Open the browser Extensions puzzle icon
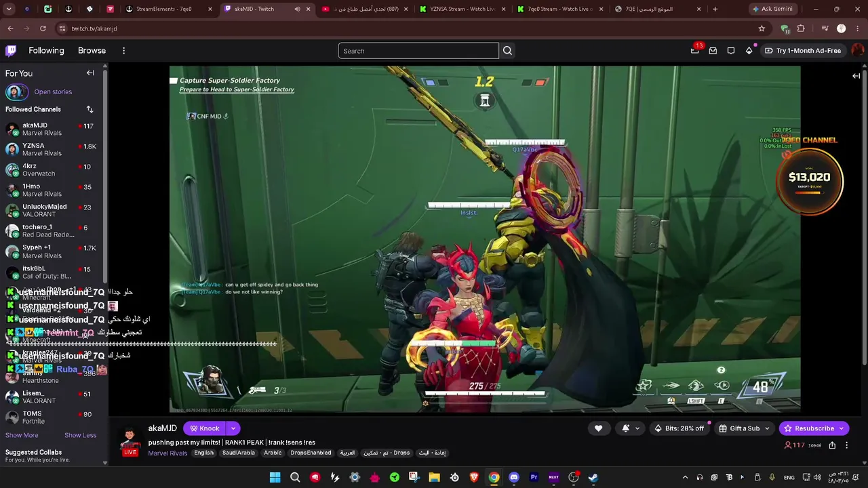Screen dimensions: 868x488 (x=801, y=28)
